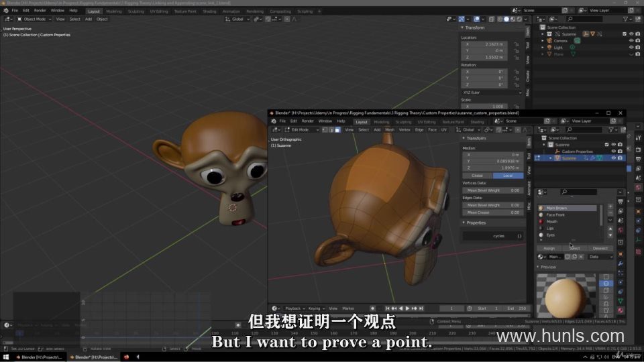644x362 pixels.
Task: Select Mouth material slot
Action: click(x=568, y=222)
